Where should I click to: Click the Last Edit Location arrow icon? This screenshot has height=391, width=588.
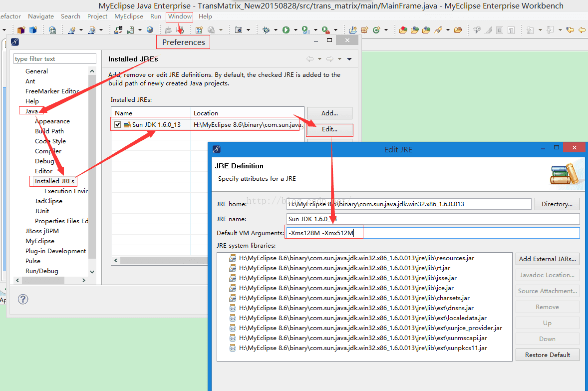[570, 30]
